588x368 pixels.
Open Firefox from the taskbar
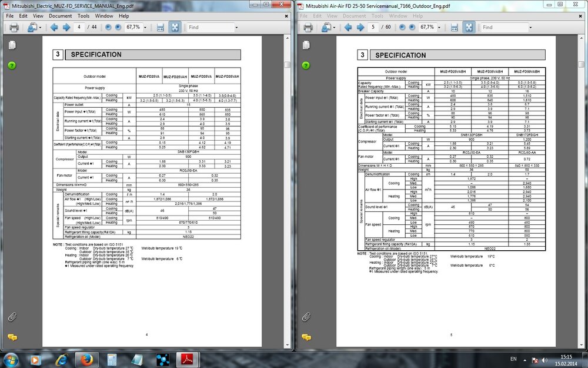[x=86, y=360]
